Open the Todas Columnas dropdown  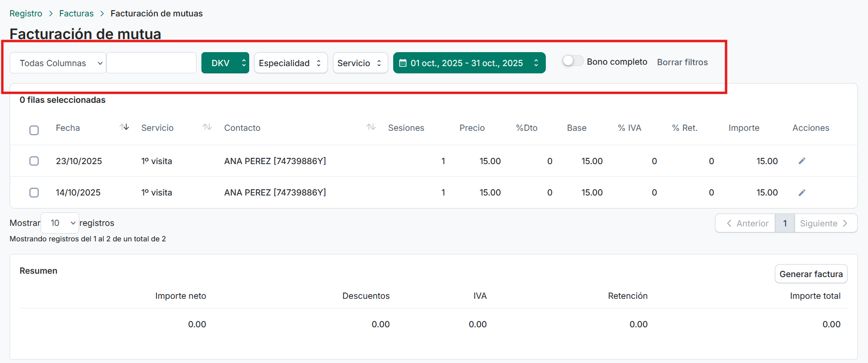pyautogui.click(x=58, y=63)
